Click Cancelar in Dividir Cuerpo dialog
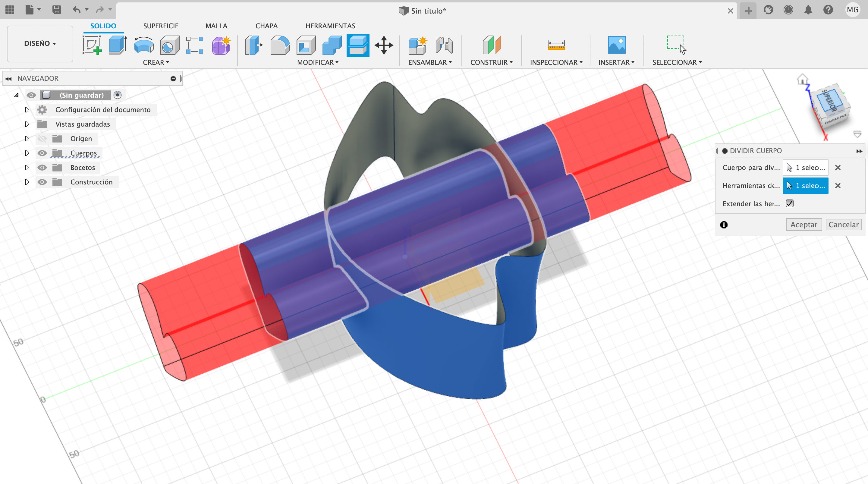 point(843,225)
